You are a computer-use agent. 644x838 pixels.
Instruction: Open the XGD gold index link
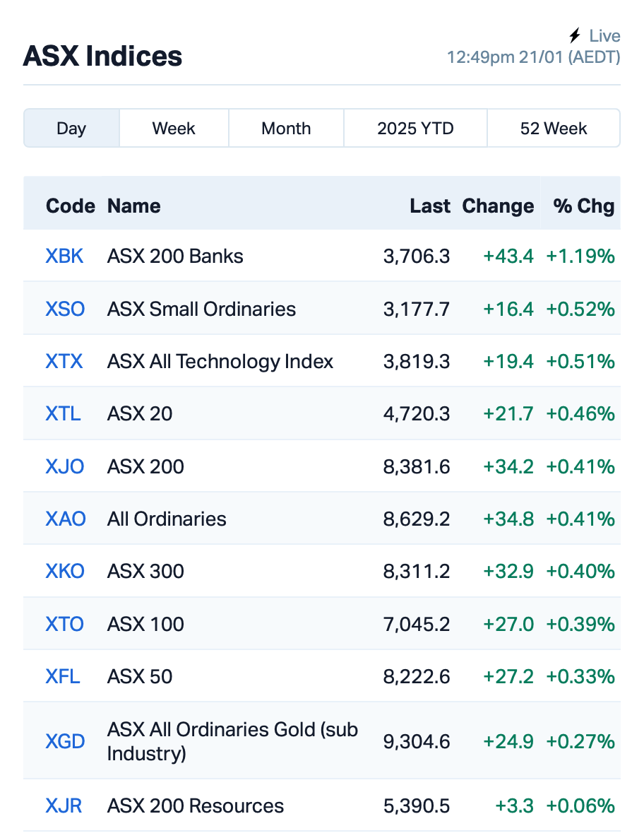[x=65, y=741]
